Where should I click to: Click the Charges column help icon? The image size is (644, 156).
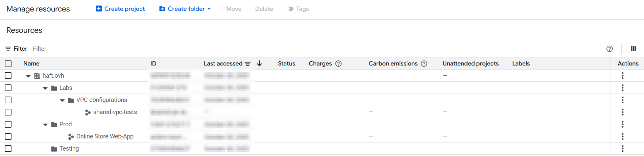pos(338,63)
